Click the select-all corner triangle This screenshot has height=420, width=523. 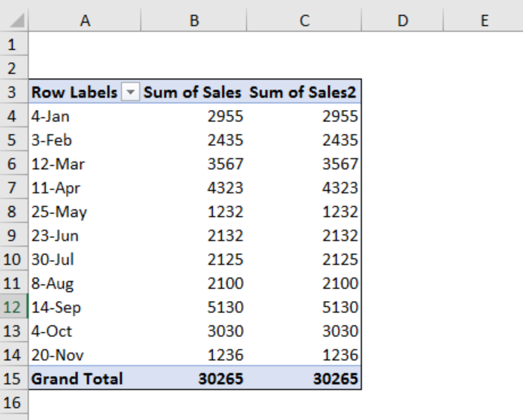(x=16, y=20)
